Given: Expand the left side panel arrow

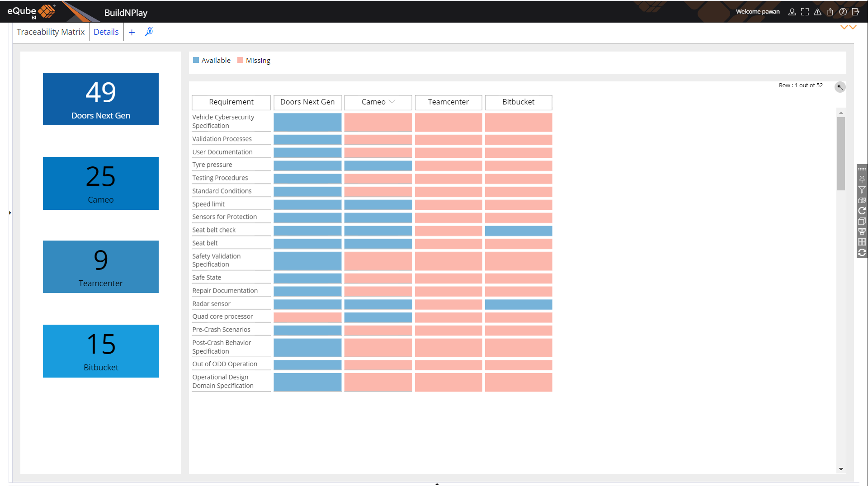Looking at the screenshot, I should click(x=10, y=213).
